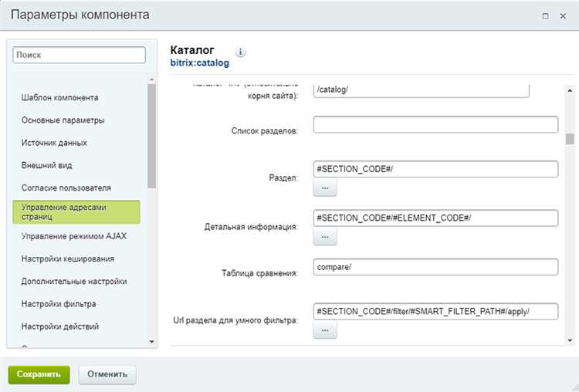Maximize the Параметры компонента dialog
This screenshot has width=579, height=392.
[x=545, y=16]
